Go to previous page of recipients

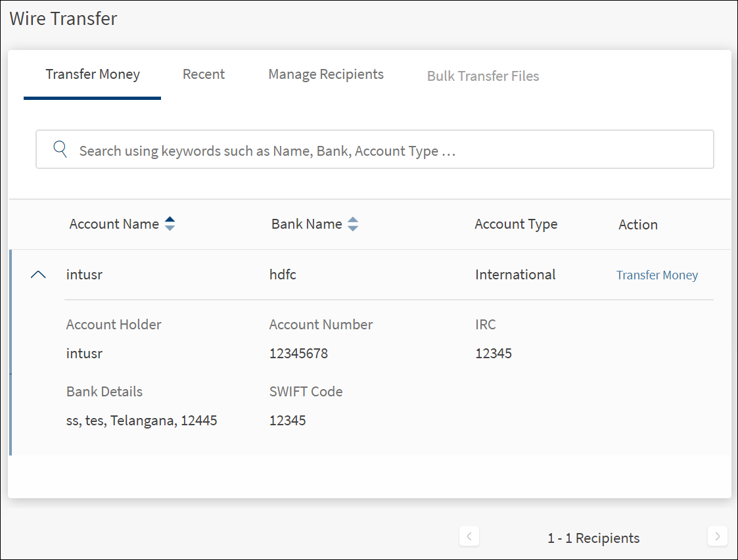click(469, 536)
